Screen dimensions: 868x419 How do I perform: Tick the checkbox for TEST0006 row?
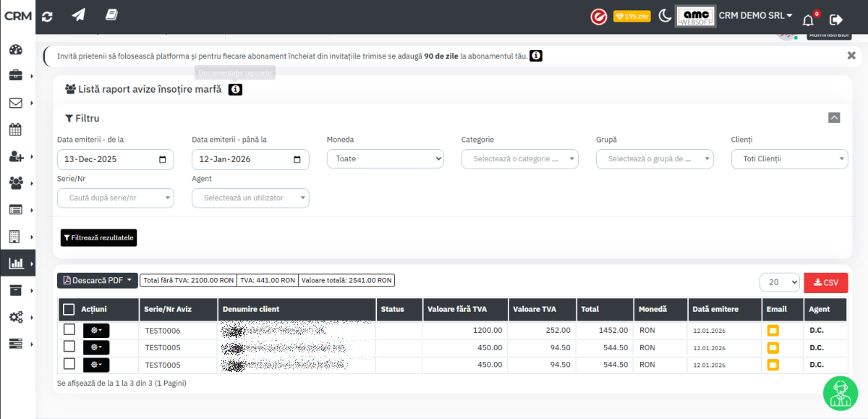tap(69, 330)
